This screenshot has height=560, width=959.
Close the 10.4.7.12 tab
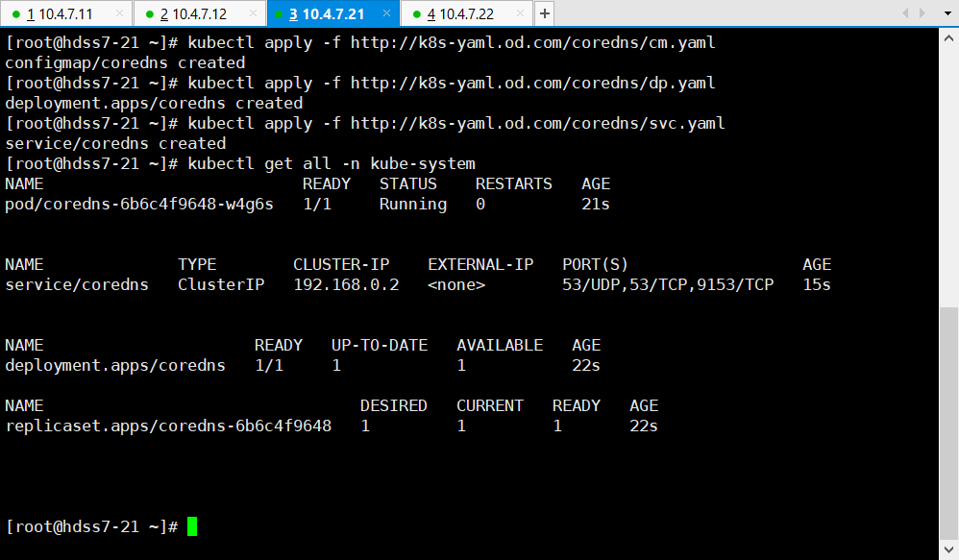tap(253, 13)
